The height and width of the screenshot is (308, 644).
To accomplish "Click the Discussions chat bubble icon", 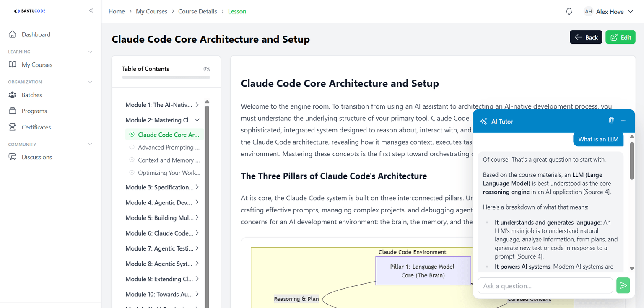I will coord(13,157).
